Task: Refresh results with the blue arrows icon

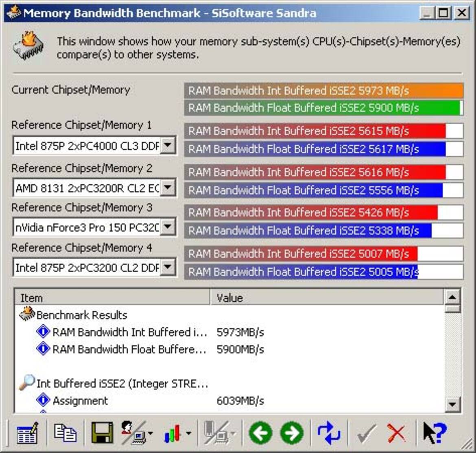Action: 329,433
